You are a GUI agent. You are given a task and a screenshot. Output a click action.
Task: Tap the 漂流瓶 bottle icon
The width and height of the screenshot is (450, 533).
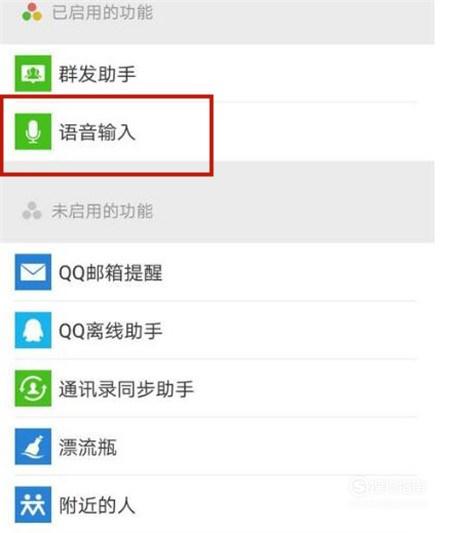[33, 446]
